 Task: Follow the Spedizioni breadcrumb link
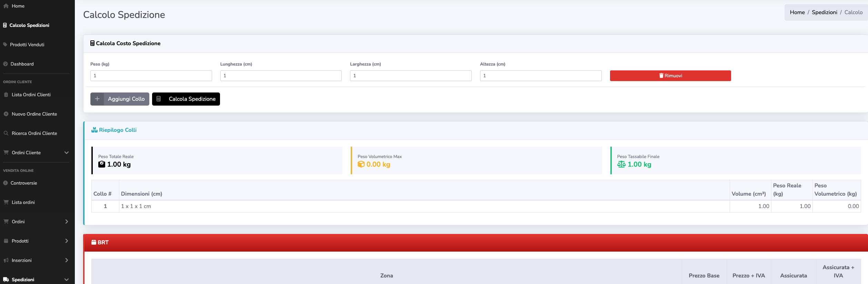(824, 12)
